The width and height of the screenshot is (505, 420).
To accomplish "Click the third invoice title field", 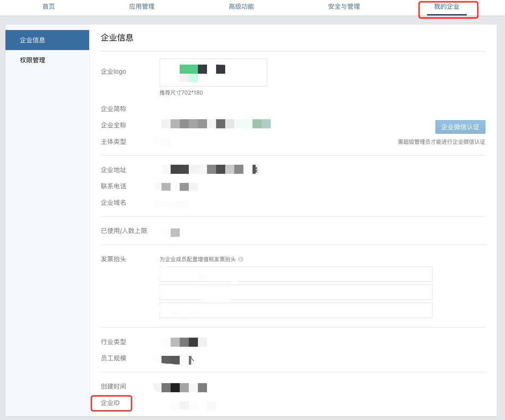I will (x=296, y=310).
